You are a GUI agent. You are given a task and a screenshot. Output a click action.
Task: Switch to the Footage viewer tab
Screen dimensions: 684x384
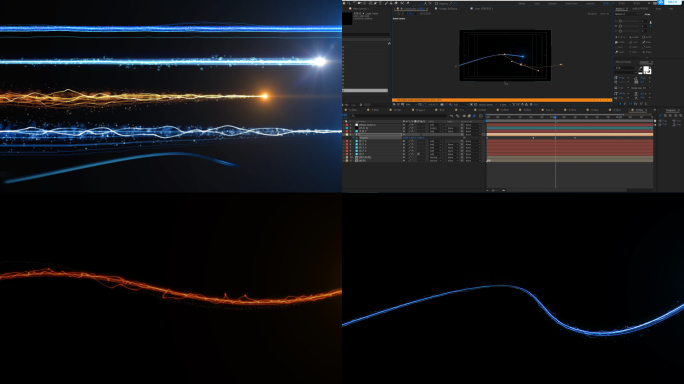pyautogui.click(x=448, y=8)
